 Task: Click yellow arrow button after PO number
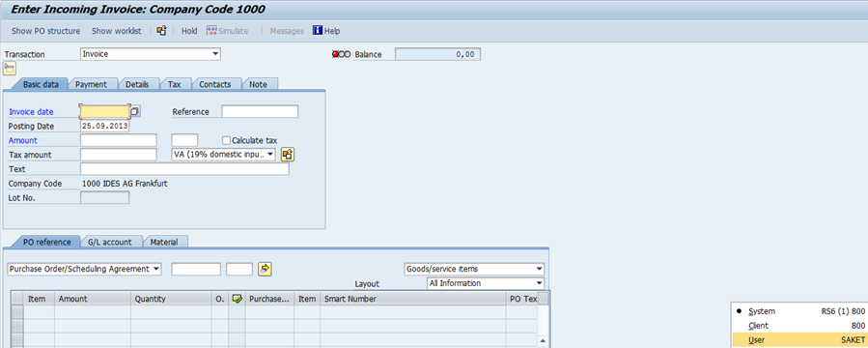click(266, 269)
